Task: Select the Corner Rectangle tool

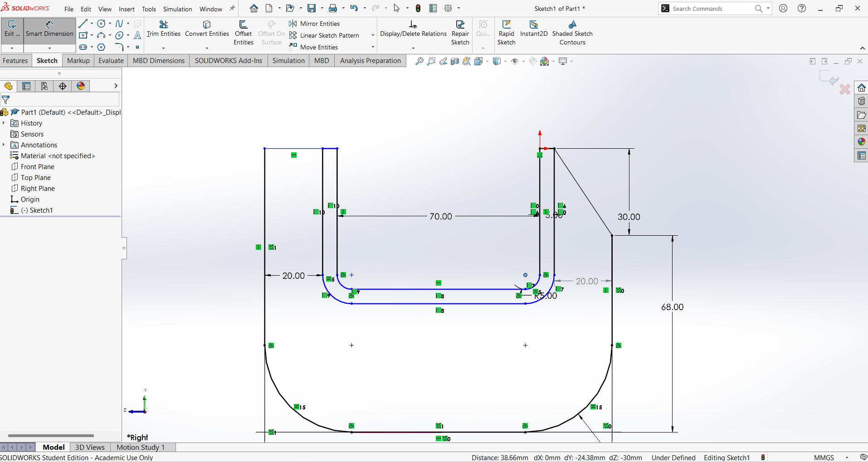Action: pos(83,35)
